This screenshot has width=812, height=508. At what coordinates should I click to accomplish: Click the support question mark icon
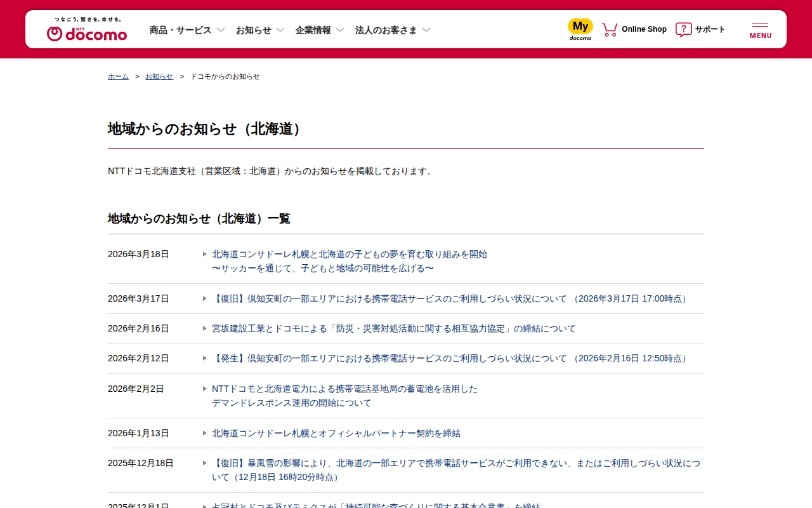683,29
